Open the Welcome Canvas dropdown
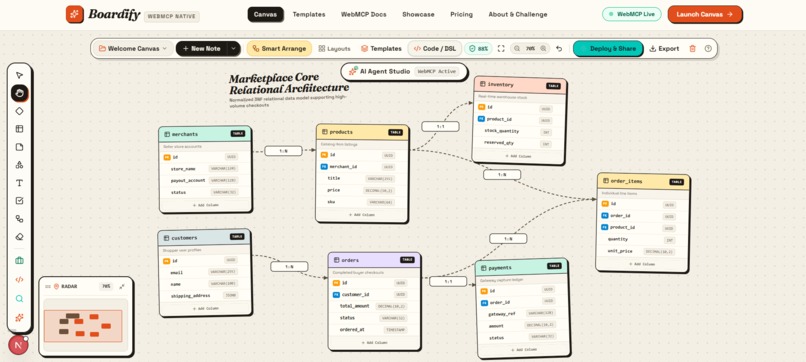 coord(133,48)
